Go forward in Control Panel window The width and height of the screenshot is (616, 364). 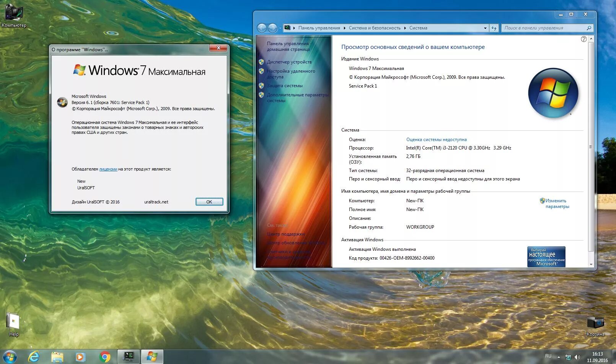click(x=272, y=28)
